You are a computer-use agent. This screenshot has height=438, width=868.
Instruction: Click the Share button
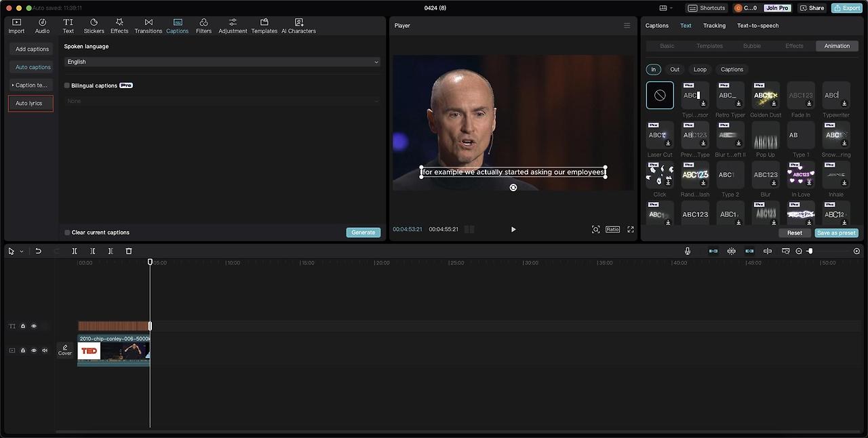(x=812, y=8)
